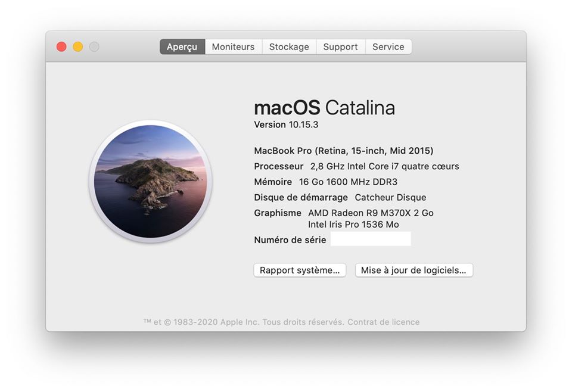Click the Mémoire label

point(273,182)
